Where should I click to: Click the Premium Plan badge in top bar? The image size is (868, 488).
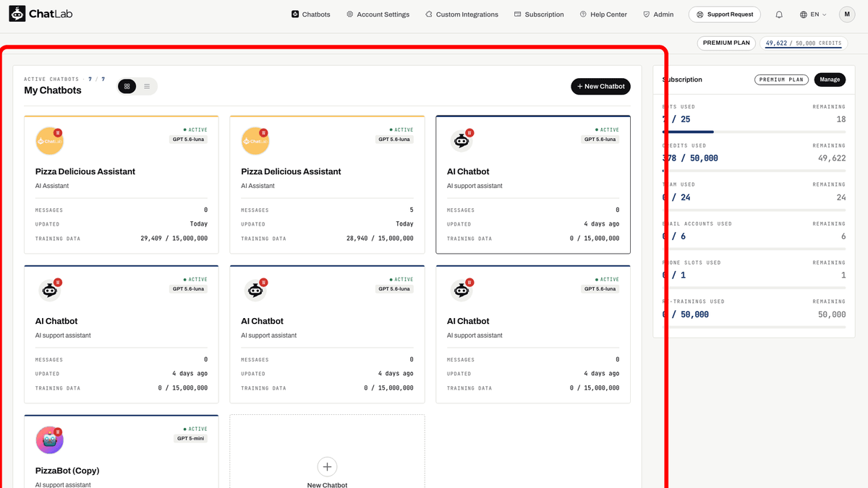point(726,43)
